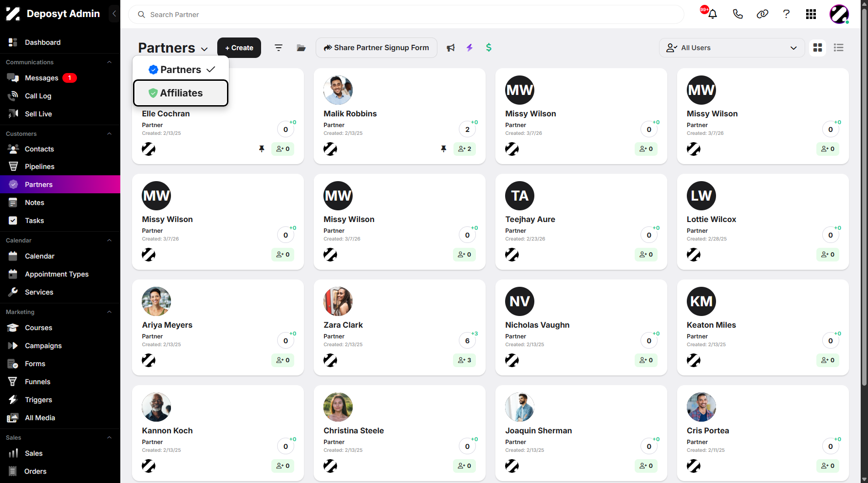
Task: Click the Services wrench icon
Action: (x=13, y=292)
